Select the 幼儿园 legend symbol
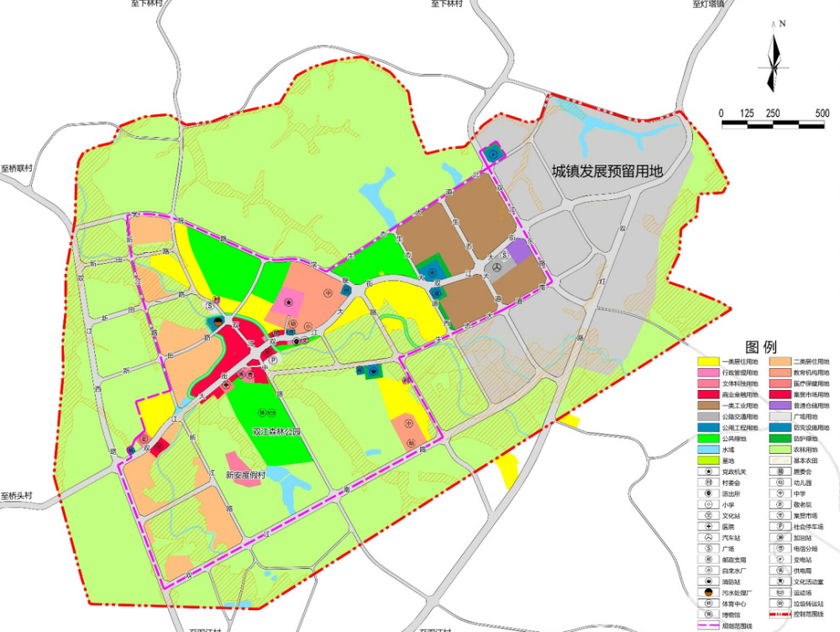The width and height of the screenshot is (840, 632). tap(780, 482)
